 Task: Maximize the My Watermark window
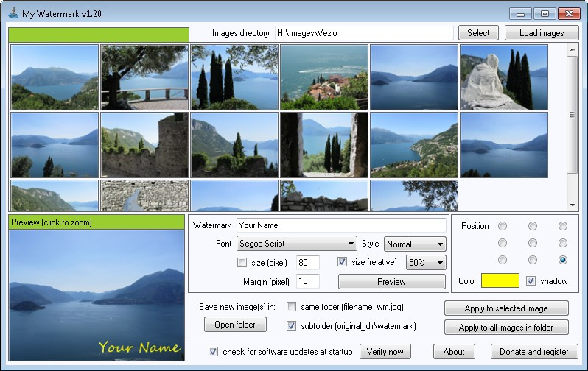545,14
